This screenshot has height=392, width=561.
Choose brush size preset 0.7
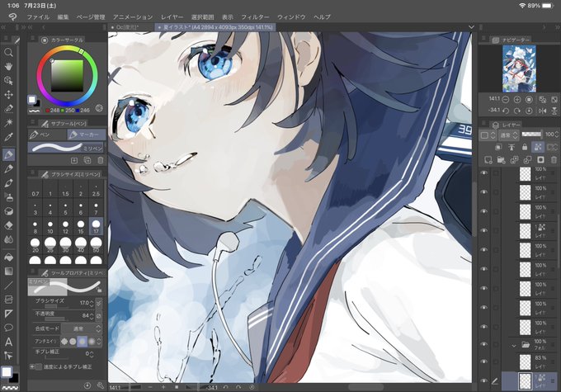click(35, 189)
